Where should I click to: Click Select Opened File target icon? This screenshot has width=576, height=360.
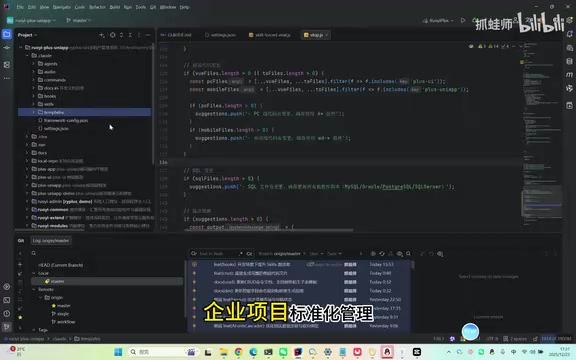[x=113, y=35]
